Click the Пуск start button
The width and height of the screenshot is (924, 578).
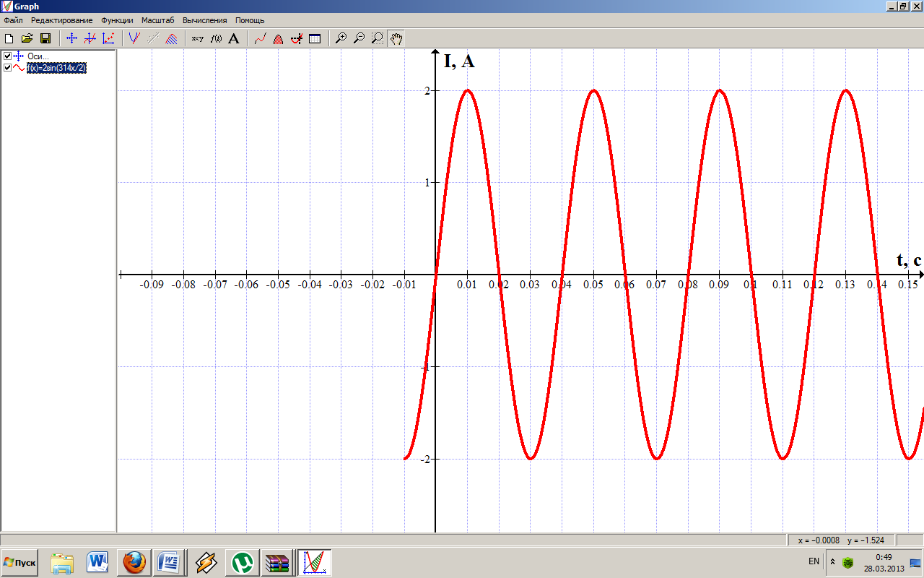(20, 562)
